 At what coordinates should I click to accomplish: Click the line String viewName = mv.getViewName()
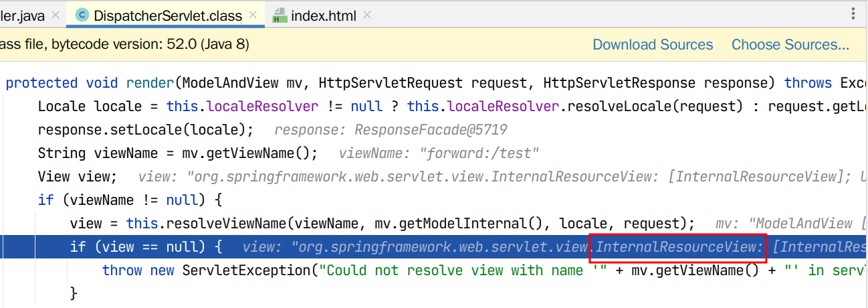178,153
